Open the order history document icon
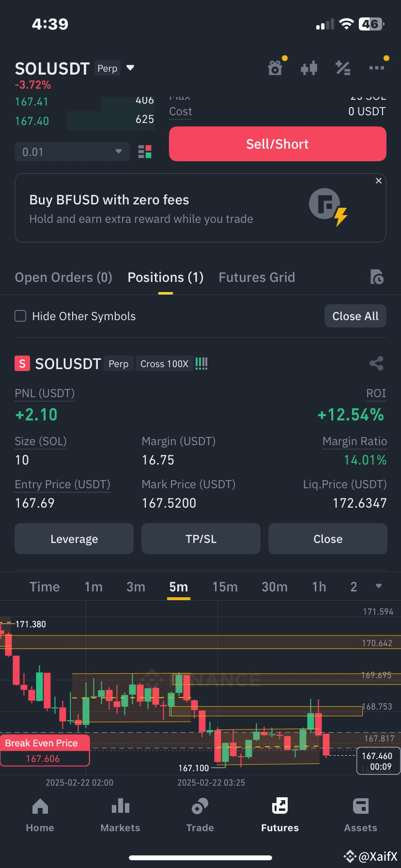This screenshot has height=868, width=401. pos(376,277)
